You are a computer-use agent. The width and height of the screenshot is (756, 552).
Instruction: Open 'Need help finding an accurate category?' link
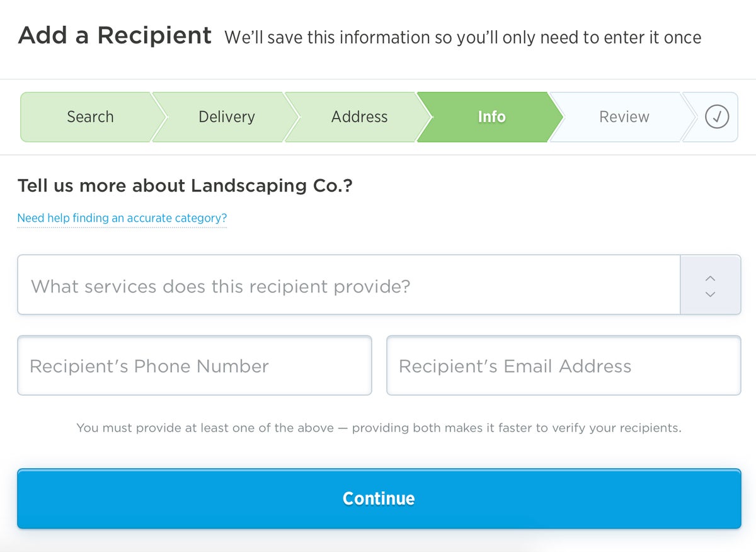[122, 218]
